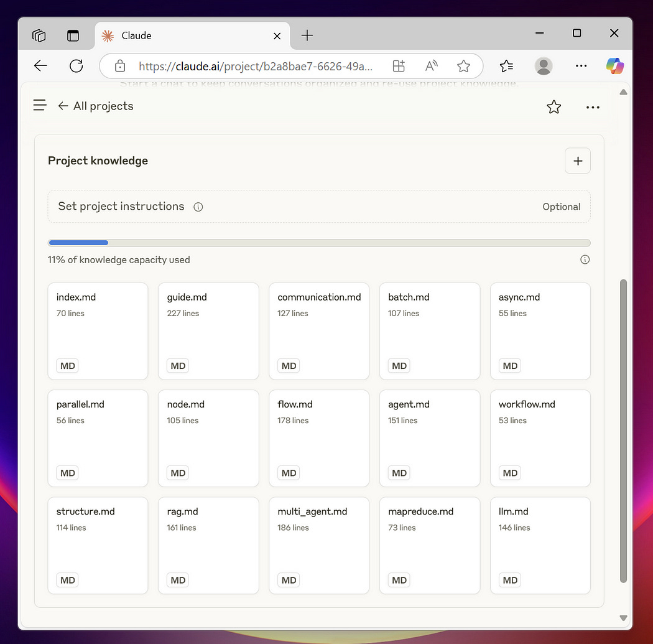
Task: Open browser Settings and more menu
Action: (581, 66)
